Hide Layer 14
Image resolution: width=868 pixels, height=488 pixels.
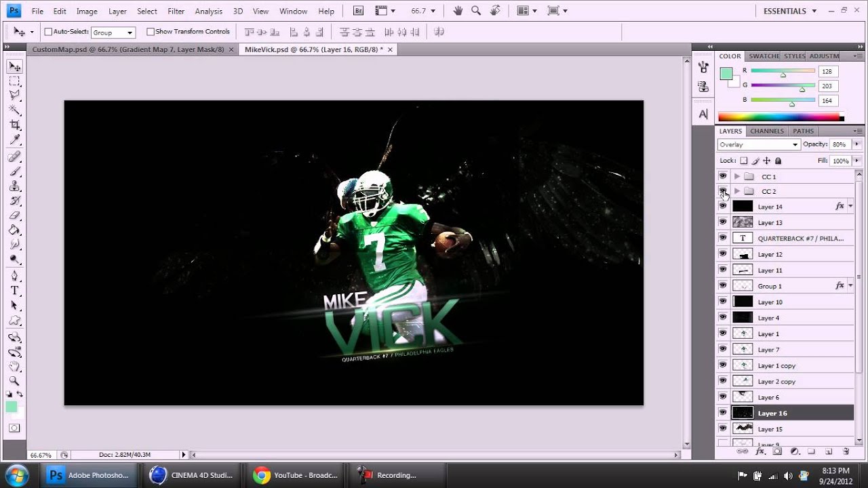click(723, 206)
